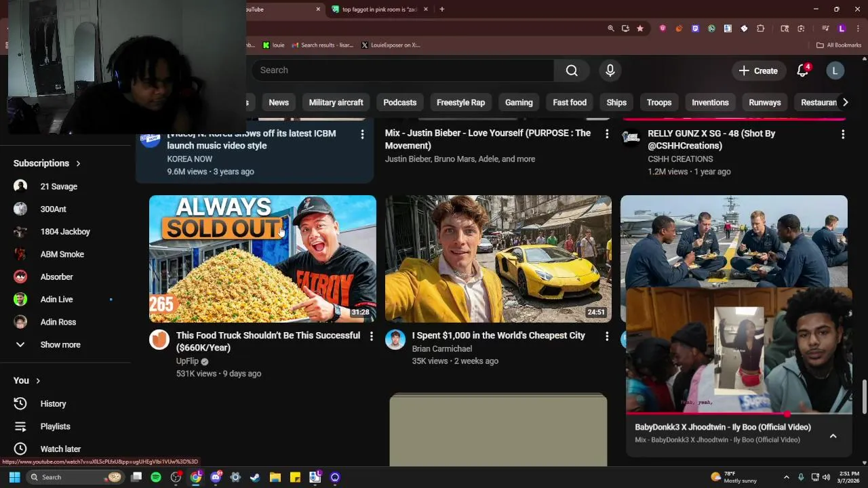The width and height of the screenshot is (868, 488).
Task: Open options for N. Korea ICBM video
Action: 362,134
